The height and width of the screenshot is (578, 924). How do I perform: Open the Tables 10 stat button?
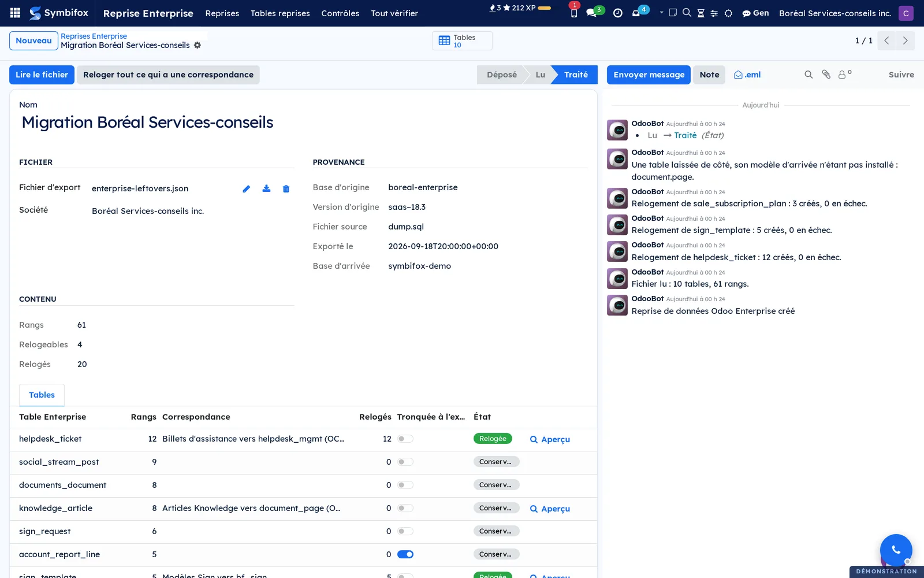click(462, 40)
